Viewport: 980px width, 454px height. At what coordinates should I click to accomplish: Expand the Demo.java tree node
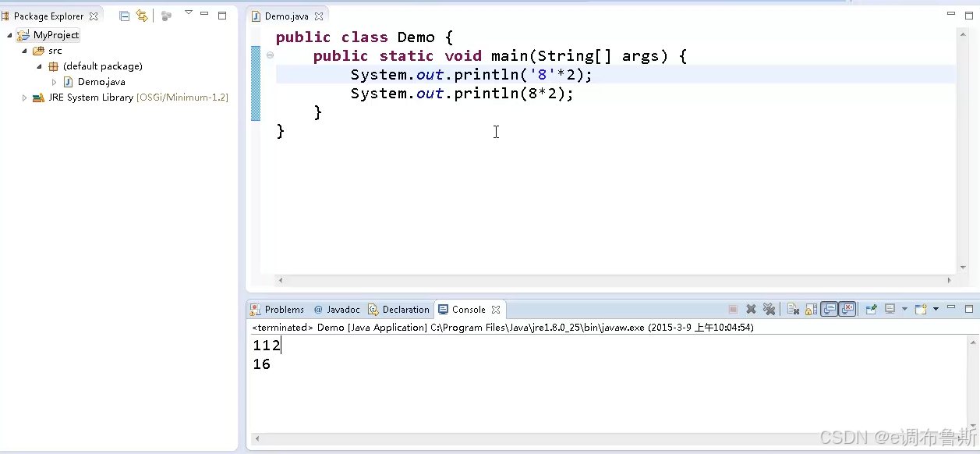pyautogui.click(x=54, y=82)
